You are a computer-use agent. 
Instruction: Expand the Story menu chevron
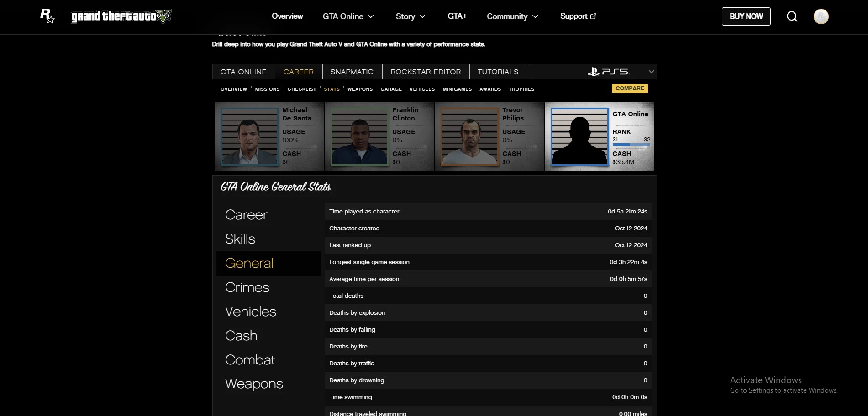click(x=422, y=16)
